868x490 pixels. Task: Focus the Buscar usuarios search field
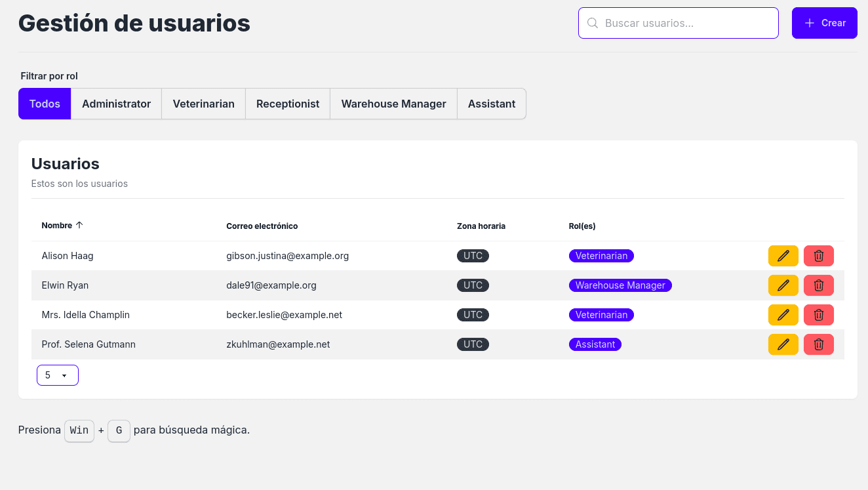[679, 23]
